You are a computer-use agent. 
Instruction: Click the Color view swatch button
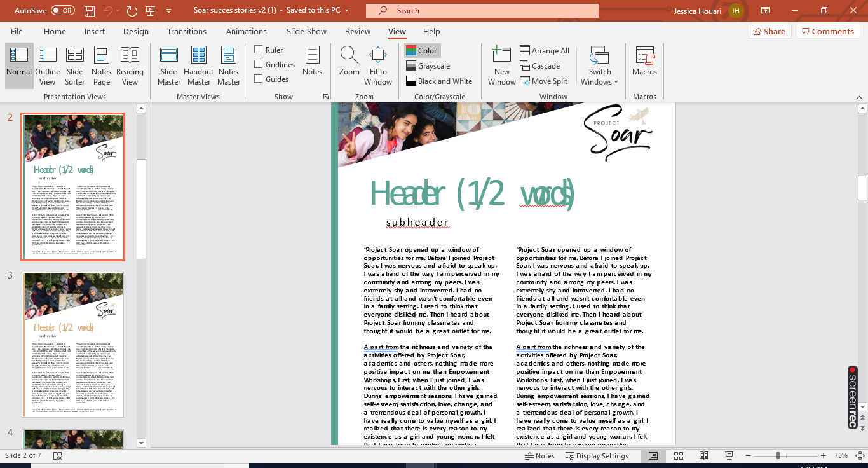point(421,51)
